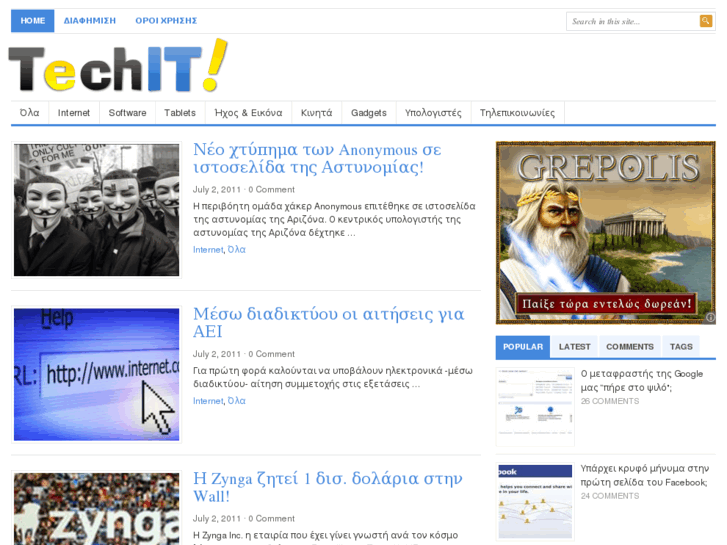727x545 pixels.
Task: Open the Anonymous article headline
Action: [317, 159]
